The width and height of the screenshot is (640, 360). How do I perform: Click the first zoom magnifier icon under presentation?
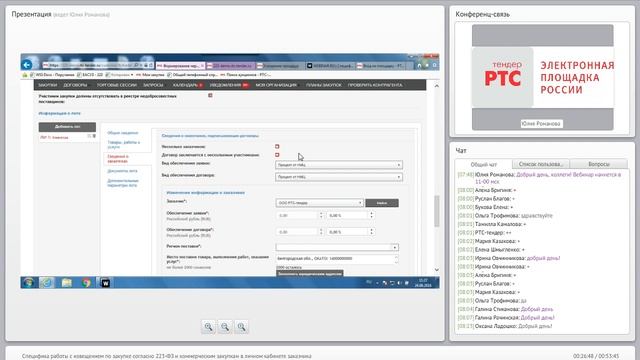point(209,327)
